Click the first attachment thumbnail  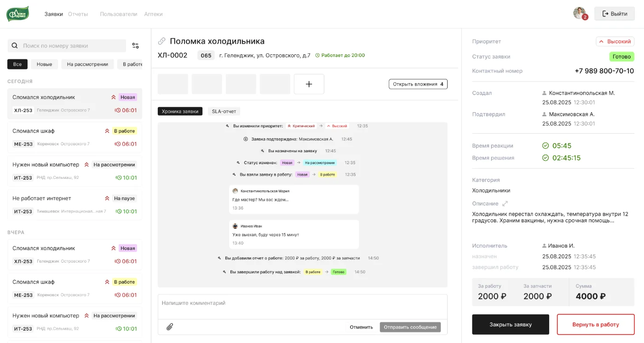(173, 84)
